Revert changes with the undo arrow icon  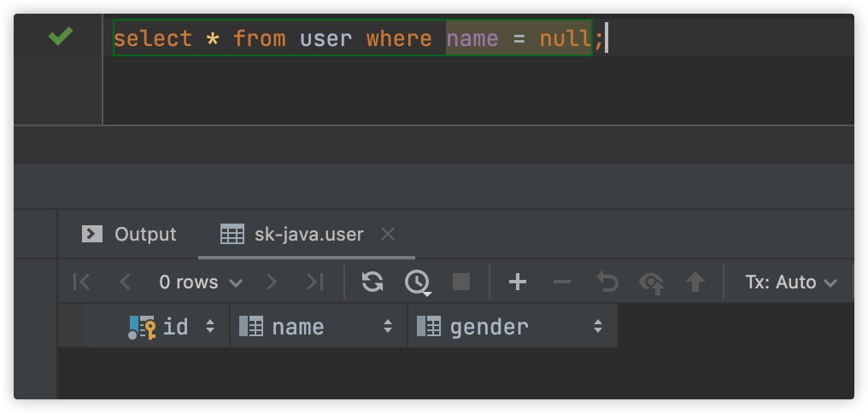click(x=607, y=282)
